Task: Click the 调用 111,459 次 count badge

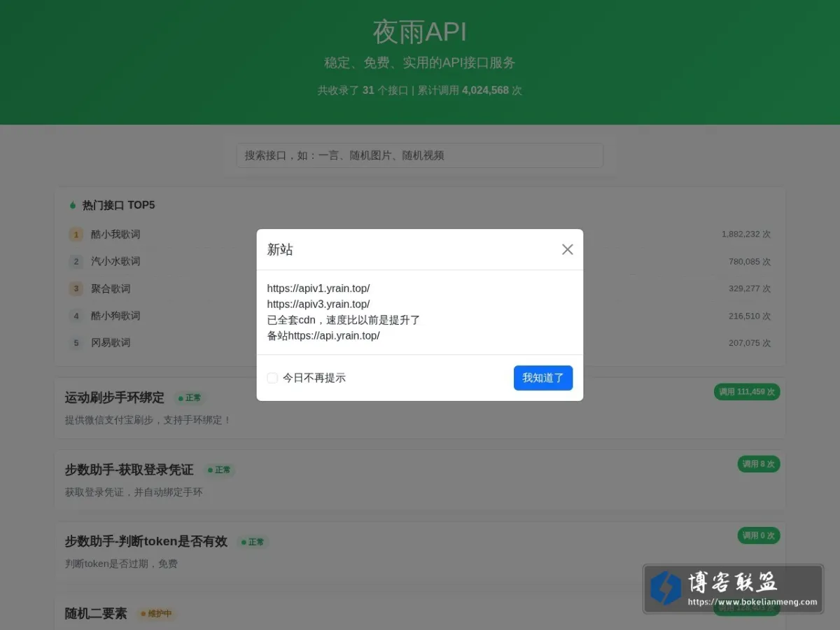Action: tap(747, 392)
